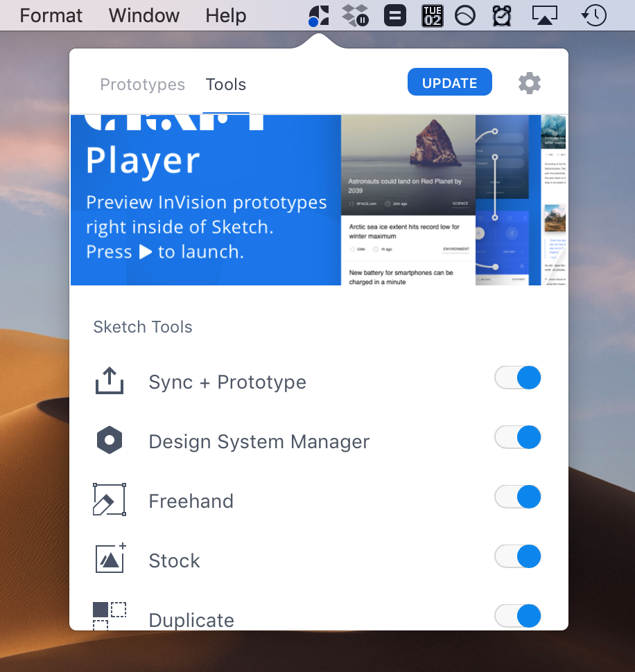Switch off the Stock tool
The width and height of the screenshot is (635, 672).
518,556
